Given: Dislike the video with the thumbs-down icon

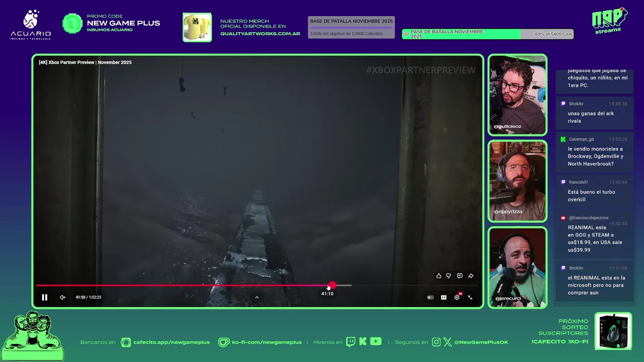Looking at the screenshot, I should click(449, 276).
